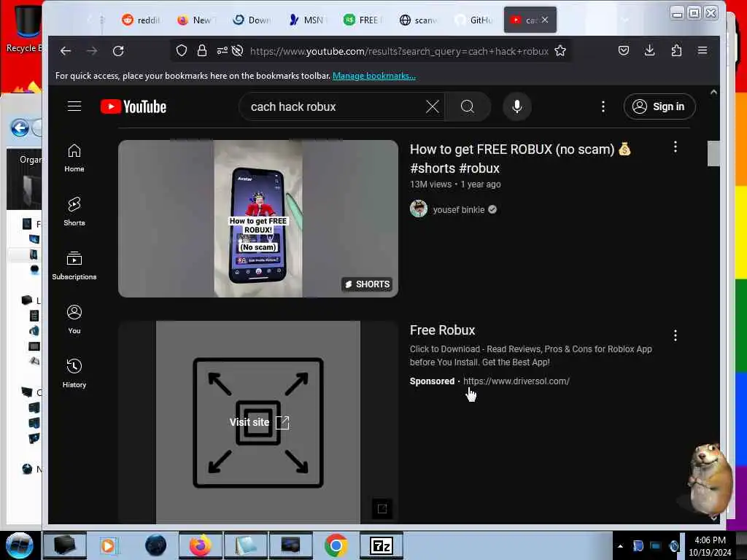747x560 pixels.
Task: Show hidden system tray icons arrow
Action: (x=620, y=546)
